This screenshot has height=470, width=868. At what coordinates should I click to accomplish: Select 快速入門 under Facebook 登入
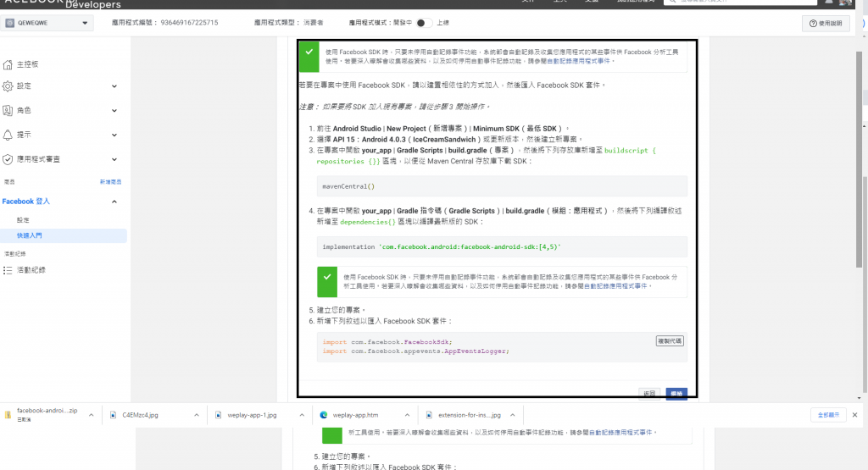tap(30, 235)
